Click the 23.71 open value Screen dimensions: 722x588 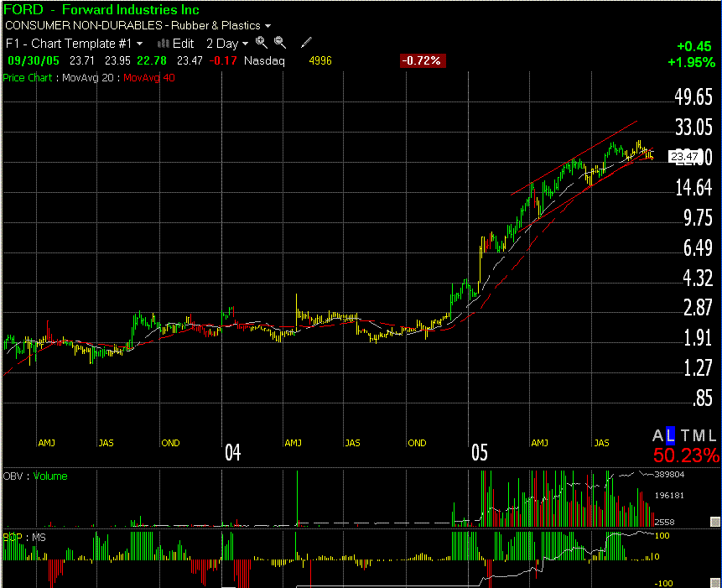[82, 60]
